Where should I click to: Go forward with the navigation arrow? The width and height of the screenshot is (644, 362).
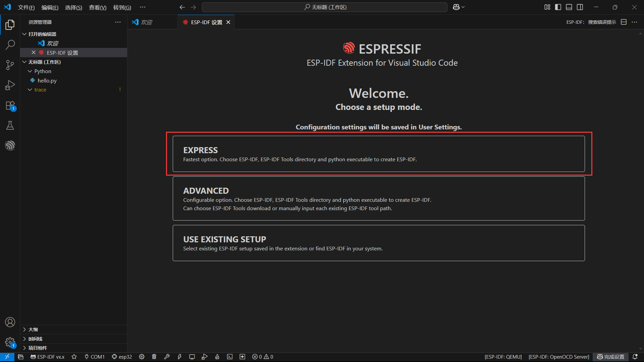[x=193, y=7]
